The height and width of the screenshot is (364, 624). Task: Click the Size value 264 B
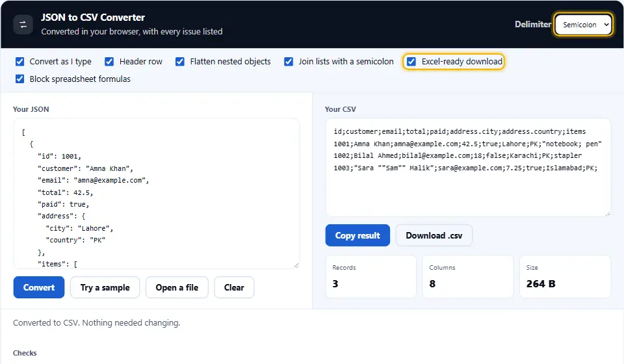coord(541,283)
